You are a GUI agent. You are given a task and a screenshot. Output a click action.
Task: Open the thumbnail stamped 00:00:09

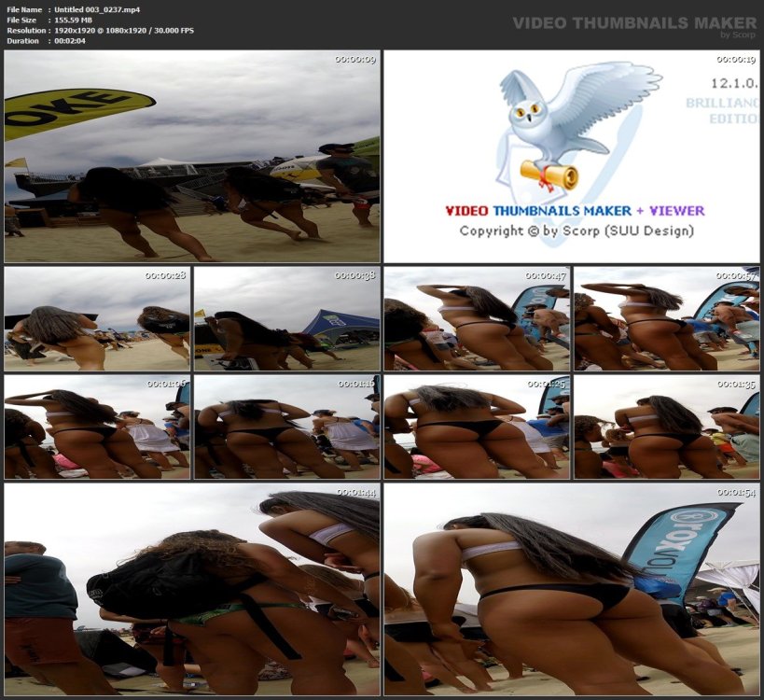point(192,157)
